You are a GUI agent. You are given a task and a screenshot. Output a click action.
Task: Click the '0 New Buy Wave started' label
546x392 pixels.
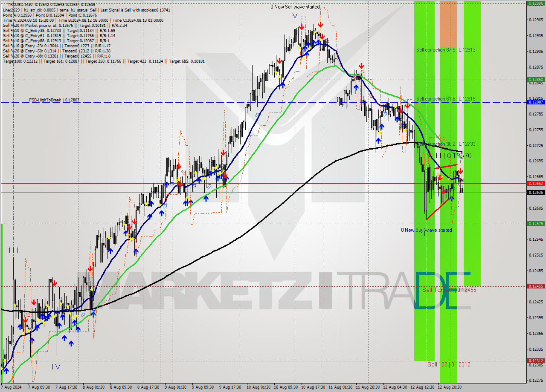click(426, 230)
